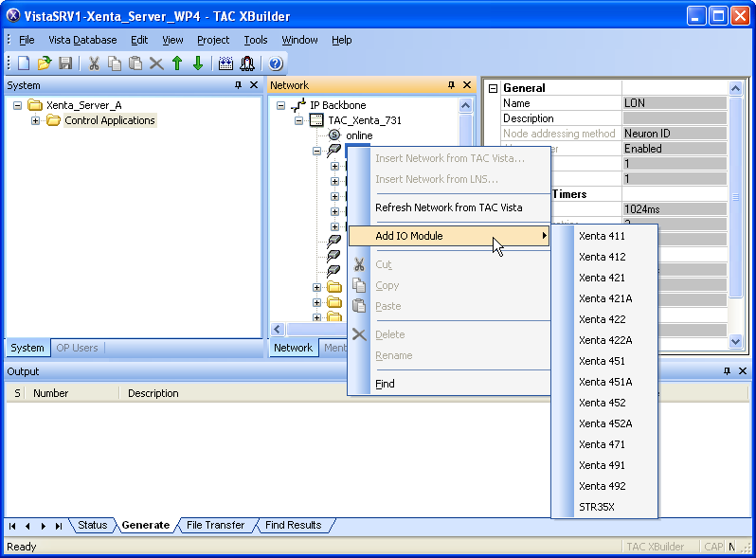This screenshot has height=558, width=756.
Task: Add an STR35X module
Action: pyautogui.click(x=604, y=507)
